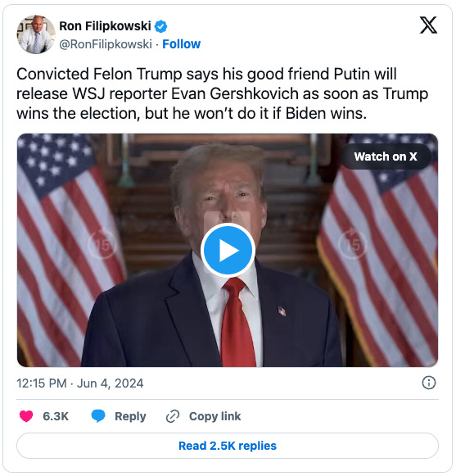Click the X logo in the corner
The width and height of the screenshot is (456, 476).
click(428, 25)
